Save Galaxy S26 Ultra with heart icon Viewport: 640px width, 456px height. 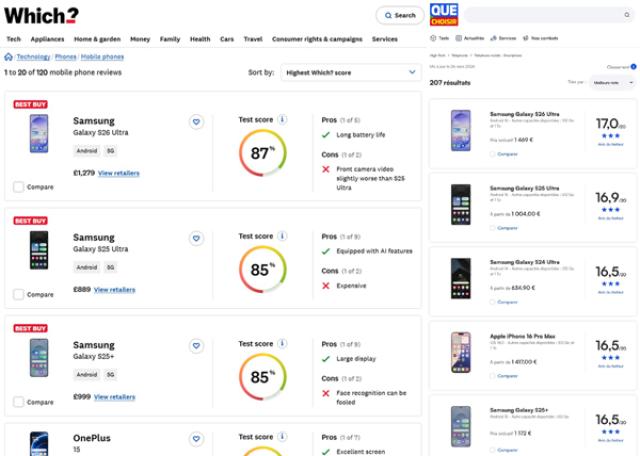pos(196,122)
